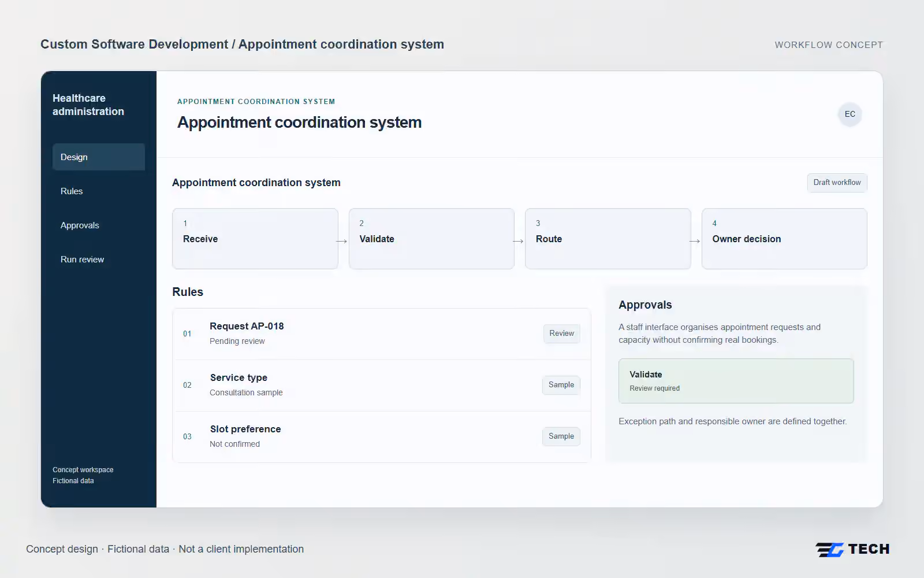Click Sample button for Service type

pyautogui.click(x=561, y=385)
